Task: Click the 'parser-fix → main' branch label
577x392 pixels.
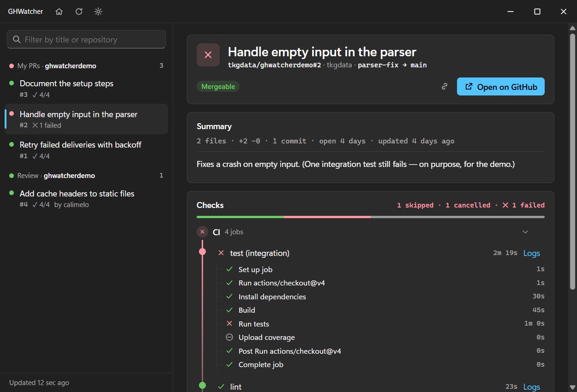Action: [392, 65]
